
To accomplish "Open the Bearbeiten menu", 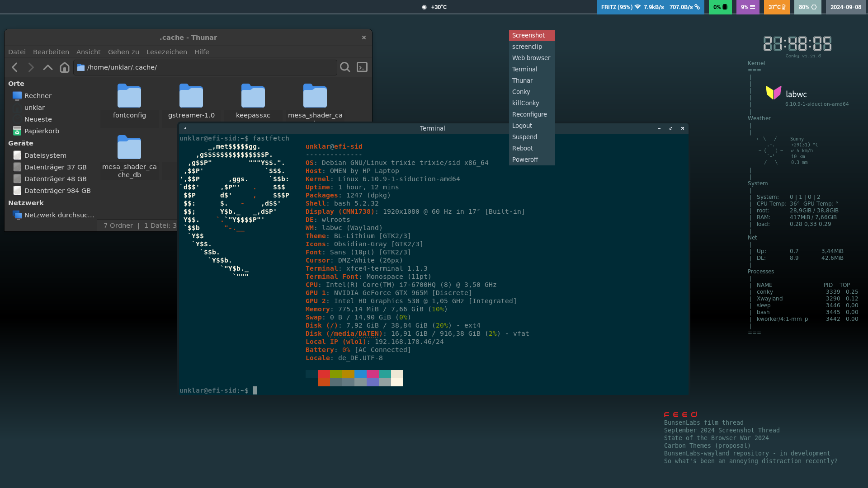I will (51, 52).
